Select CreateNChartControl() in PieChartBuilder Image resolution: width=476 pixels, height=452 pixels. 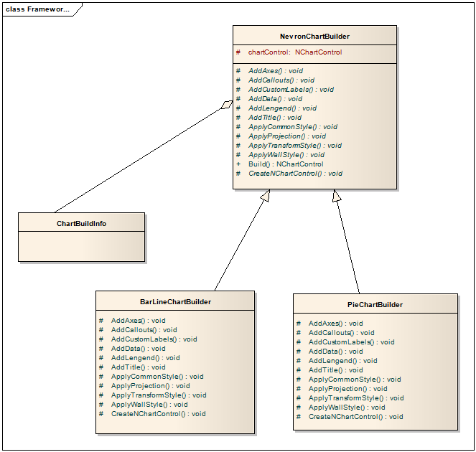click(355, 417)
